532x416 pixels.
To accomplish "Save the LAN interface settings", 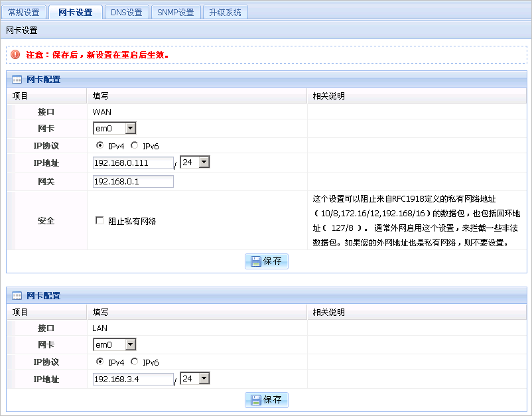I will coord(267,400).
